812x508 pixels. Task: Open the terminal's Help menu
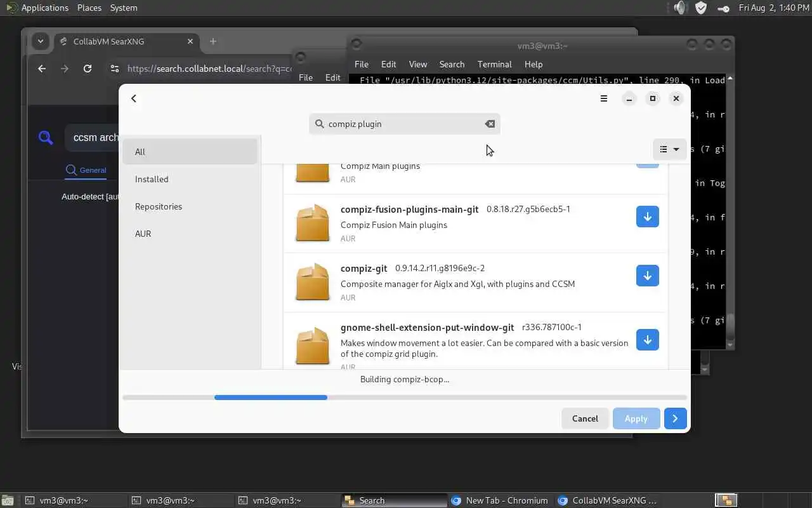pos(534,64)
